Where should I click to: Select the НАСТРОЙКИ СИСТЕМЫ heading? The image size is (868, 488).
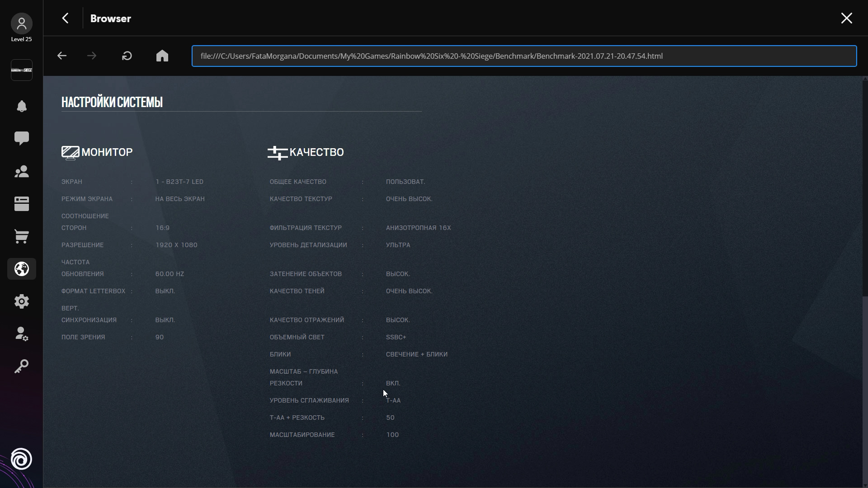(112, 102)
